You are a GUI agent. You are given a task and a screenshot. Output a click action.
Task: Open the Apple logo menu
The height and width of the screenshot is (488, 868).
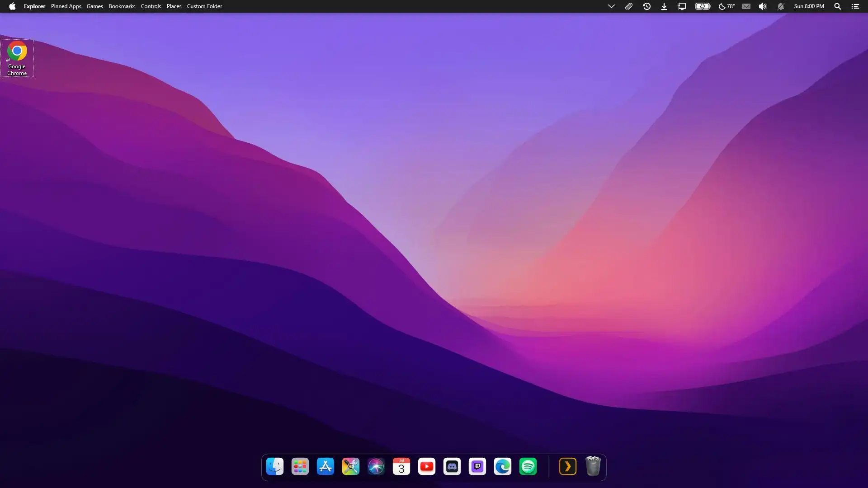click(x=12, y=6)
